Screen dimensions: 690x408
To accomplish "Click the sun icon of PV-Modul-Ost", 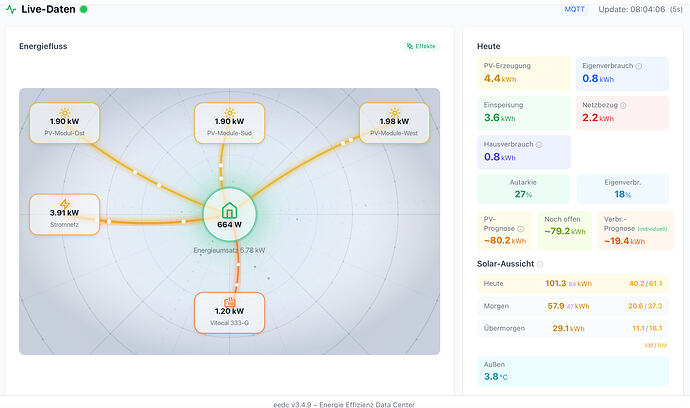I will click(x=65, y=112).
